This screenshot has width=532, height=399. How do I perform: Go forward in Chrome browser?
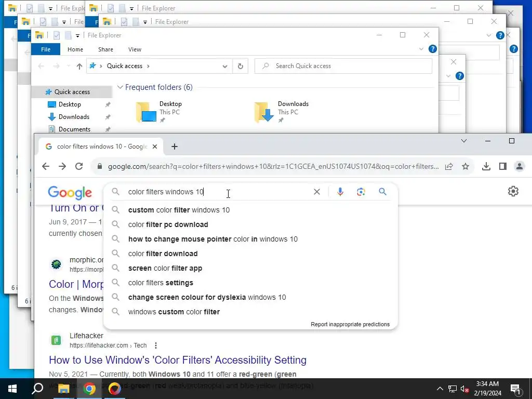click(x=62, y=166)
